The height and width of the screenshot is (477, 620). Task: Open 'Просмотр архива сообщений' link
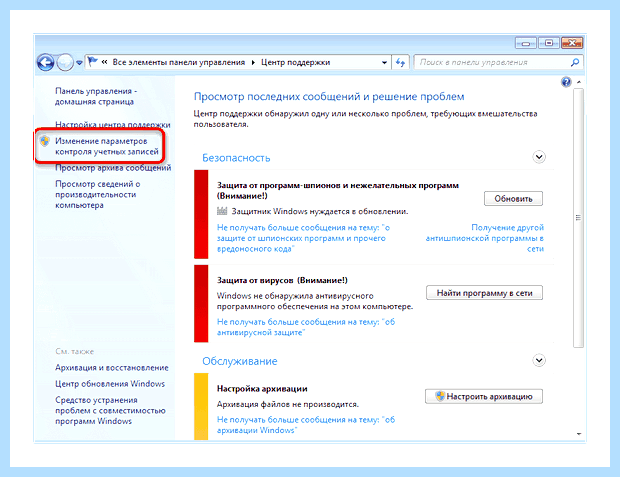(113, 168)
